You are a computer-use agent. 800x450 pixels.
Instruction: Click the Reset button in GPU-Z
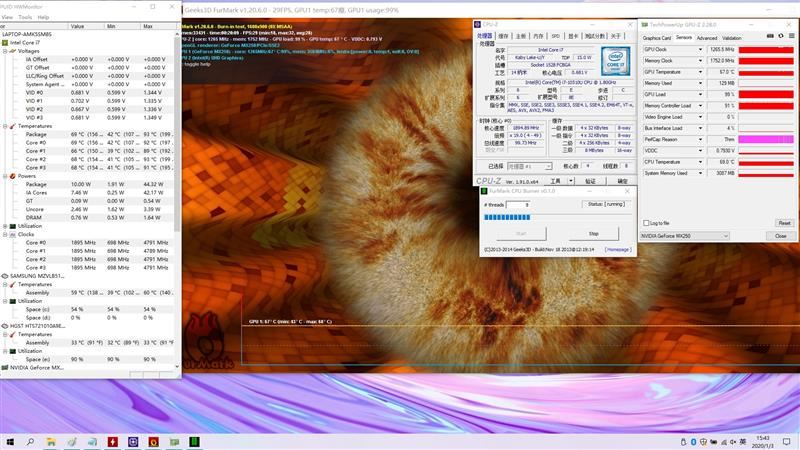[784, 223]
